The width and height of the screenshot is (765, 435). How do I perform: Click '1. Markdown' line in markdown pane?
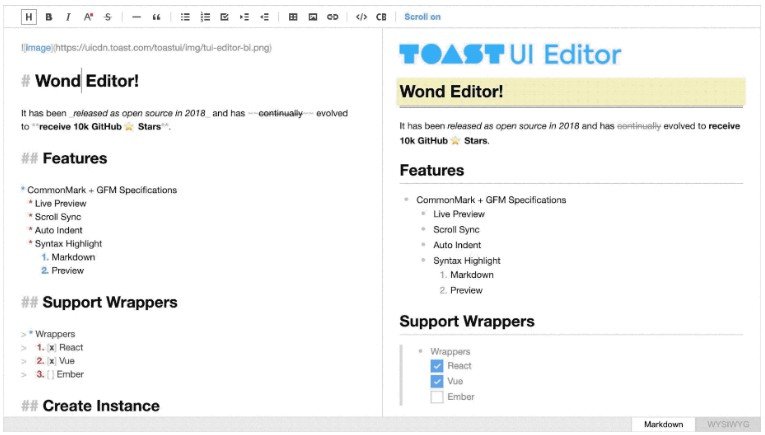click(x=68, y=257)
